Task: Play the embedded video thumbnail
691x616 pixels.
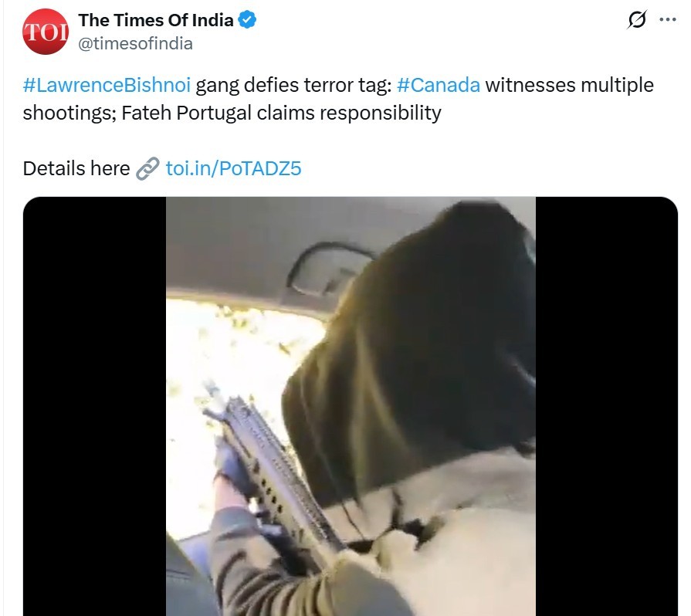Action: coord(351,406)
